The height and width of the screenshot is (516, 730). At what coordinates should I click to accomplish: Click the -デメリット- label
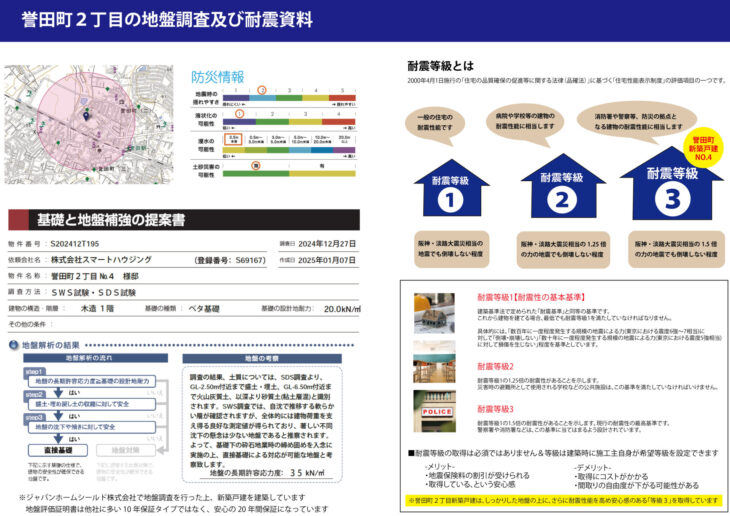[x=593, y=468]
